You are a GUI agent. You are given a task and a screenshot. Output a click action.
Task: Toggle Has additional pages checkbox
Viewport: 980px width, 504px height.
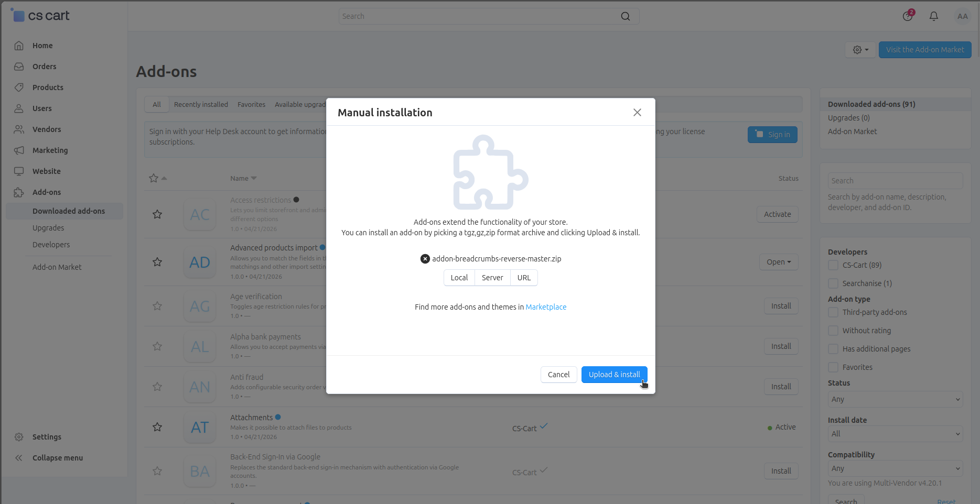(833, 349)
